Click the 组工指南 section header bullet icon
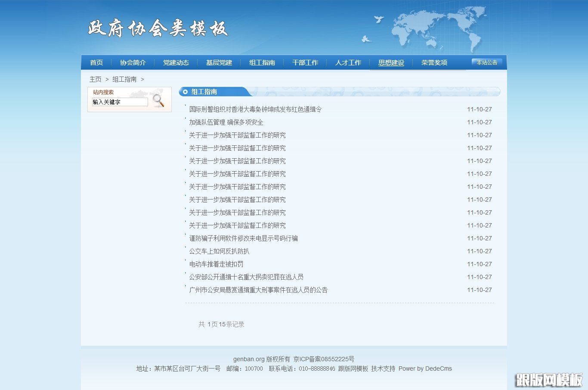The width and height of the screenshot is (588, 390). (186, 91)
